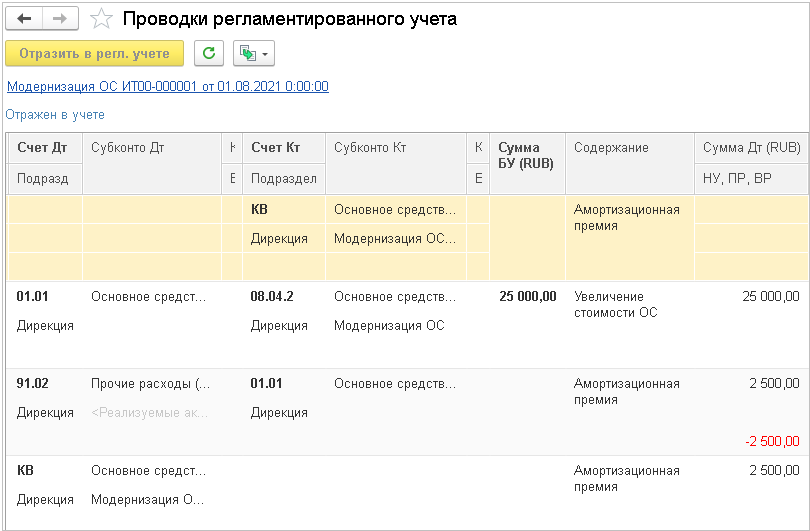The image size is (810, 531).
Task: Click the red -2 500,00 amount
Action: [771, 441]
